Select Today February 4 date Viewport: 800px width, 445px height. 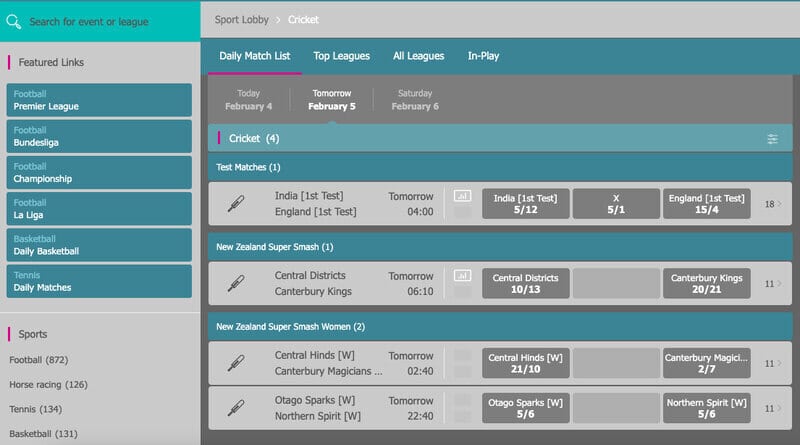[248, 100]
